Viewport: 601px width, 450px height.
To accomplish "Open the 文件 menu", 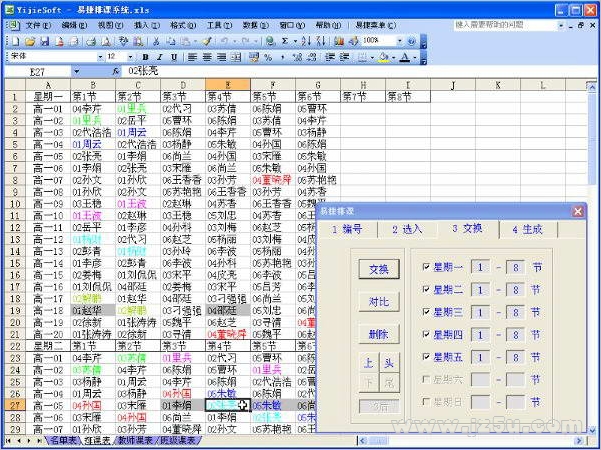I will (38, 25).
